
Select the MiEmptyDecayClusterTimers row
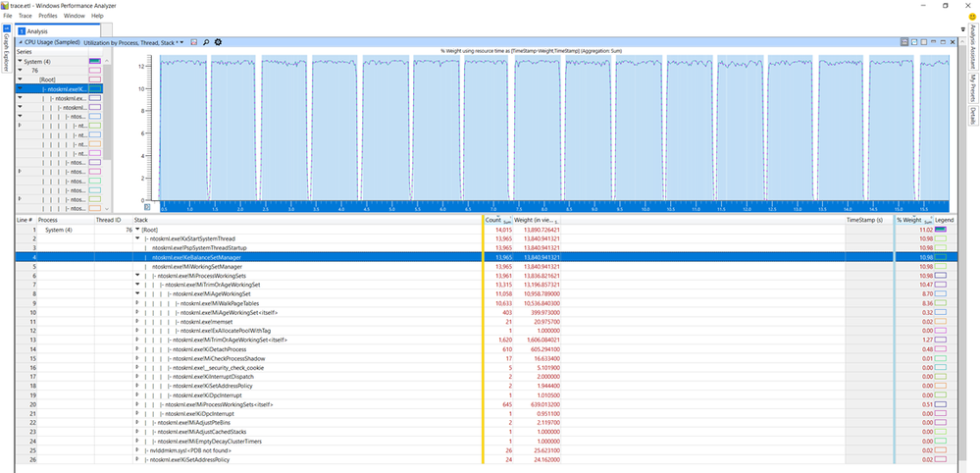coord(485,442)
